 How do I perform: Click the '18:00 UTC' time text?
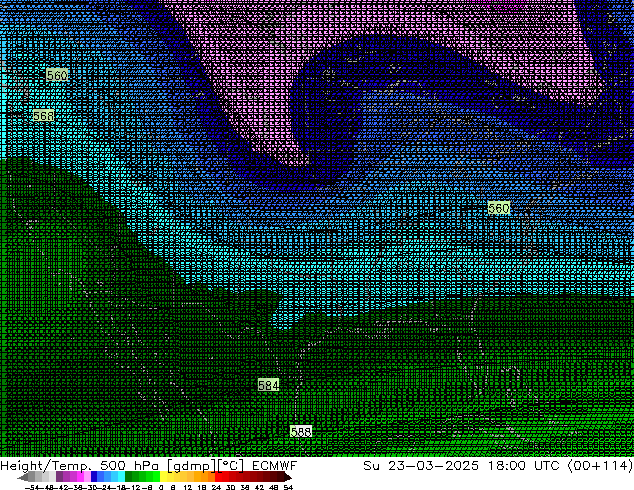(524, 465)
